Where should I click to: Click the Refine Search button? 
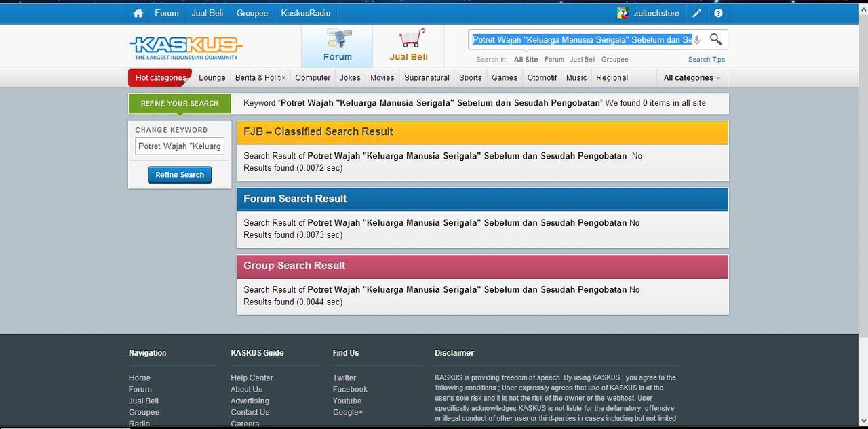click(x=180, y=175)
